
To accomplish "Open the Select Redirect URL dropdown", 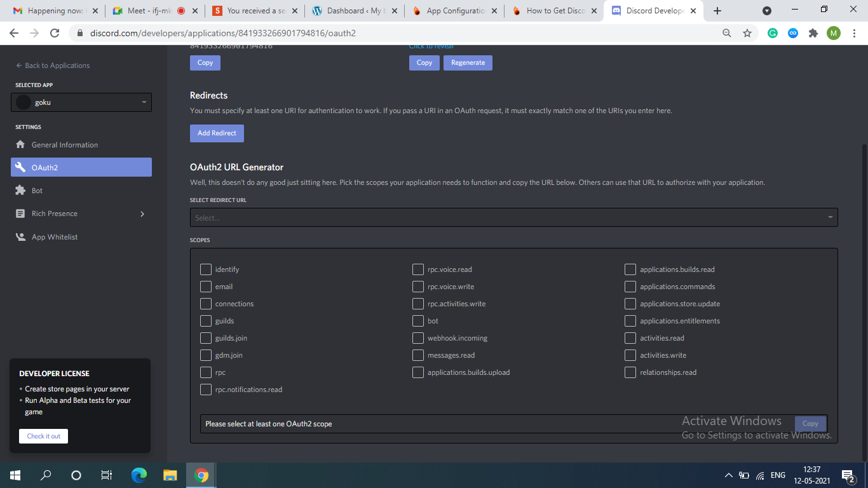I will (513, 217).
